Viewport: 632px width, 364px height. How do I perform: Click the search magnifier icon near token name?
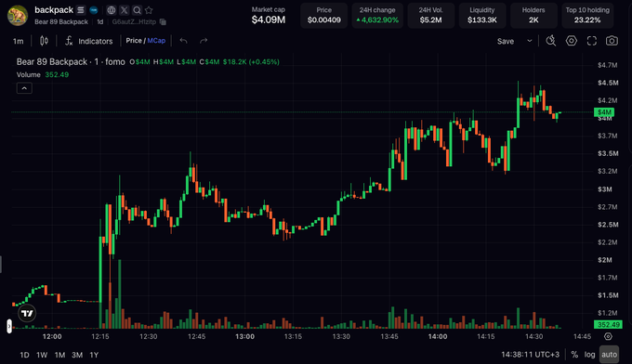tap(137, 10)
